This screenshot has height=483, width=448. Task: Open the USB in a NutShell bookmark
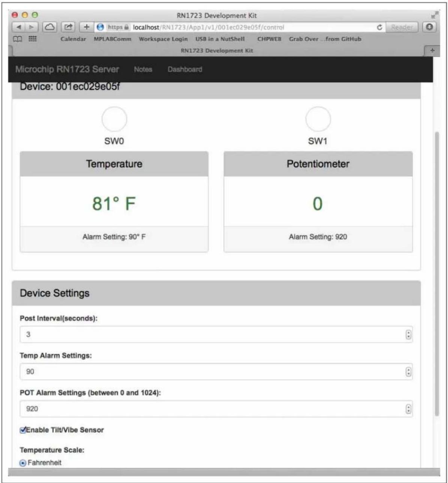pos(220,39)
